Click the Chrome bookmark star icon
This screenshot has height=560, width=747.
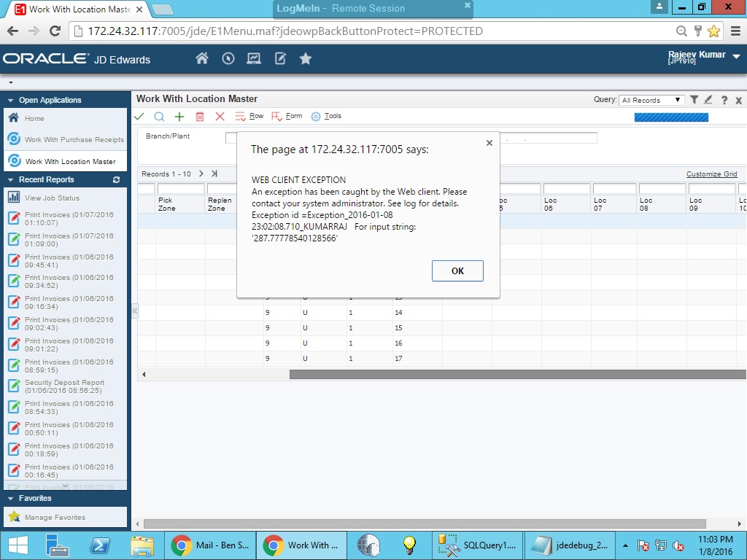click(x=713, y=31)
